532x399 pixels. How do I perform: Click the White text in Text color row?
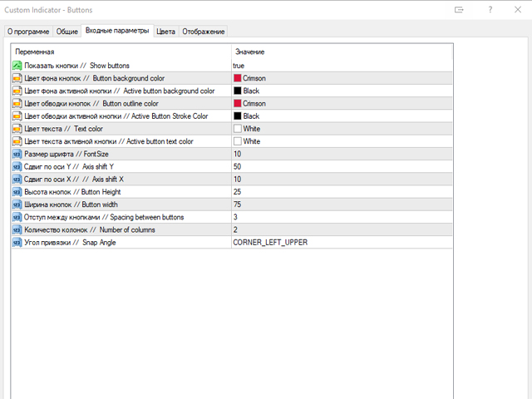coord(252,129)
